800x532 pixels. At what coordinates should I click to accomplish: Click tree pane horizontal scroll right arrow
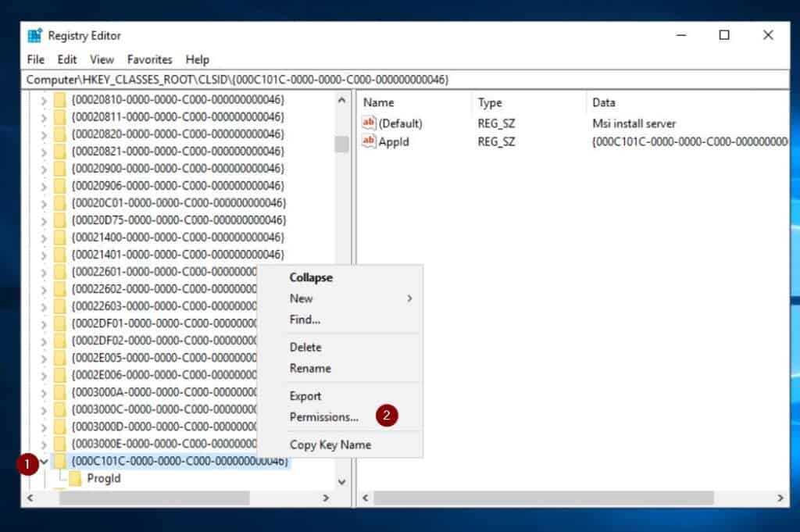(x=326, y=498)
